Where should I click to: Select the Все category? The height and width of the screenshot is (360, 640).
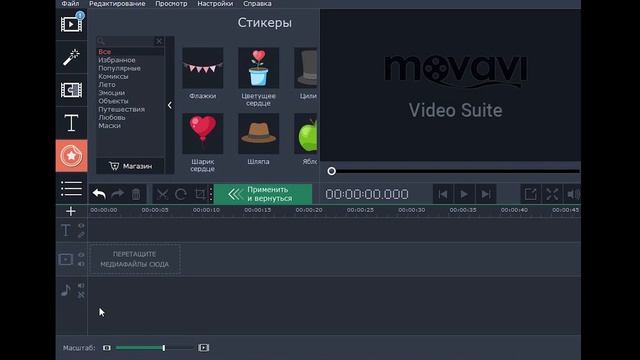pyautogui.click(x=104, y=52)
